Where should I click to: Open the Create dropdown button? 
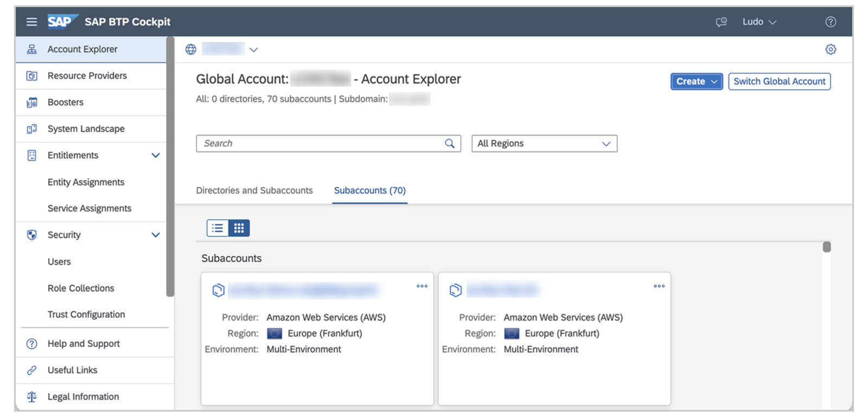pos(697,81)
